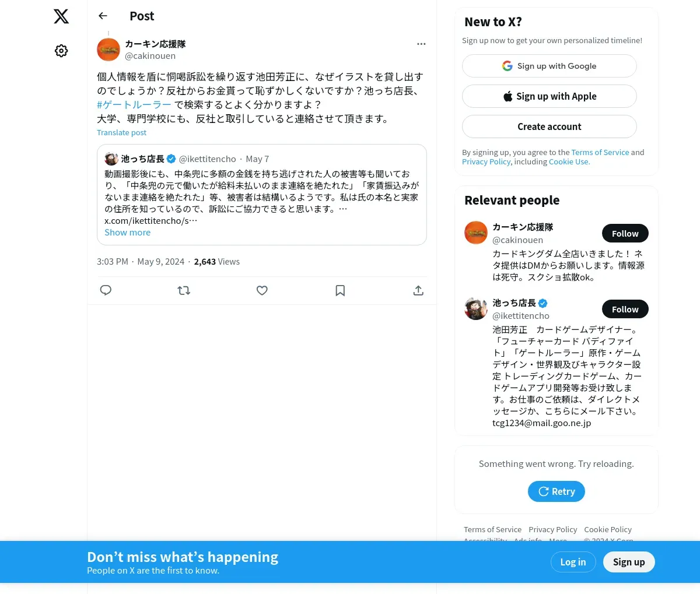The image size is (700, 594).
Task: Open 池っち店長 avatar in quoted post
Action: point(111,159)
